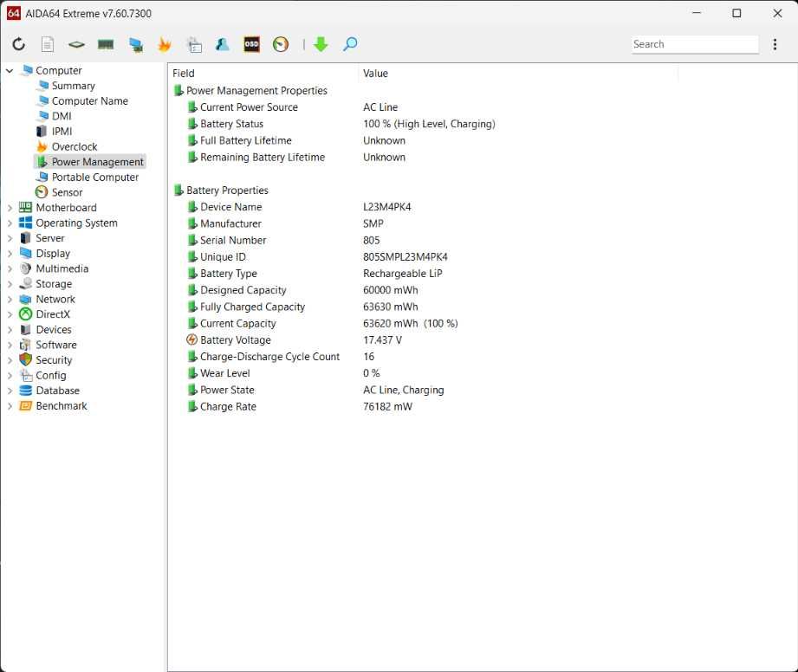Screen dimensions: 798x672
Task: Expand the Network node arrow
Action: (10, 299)
